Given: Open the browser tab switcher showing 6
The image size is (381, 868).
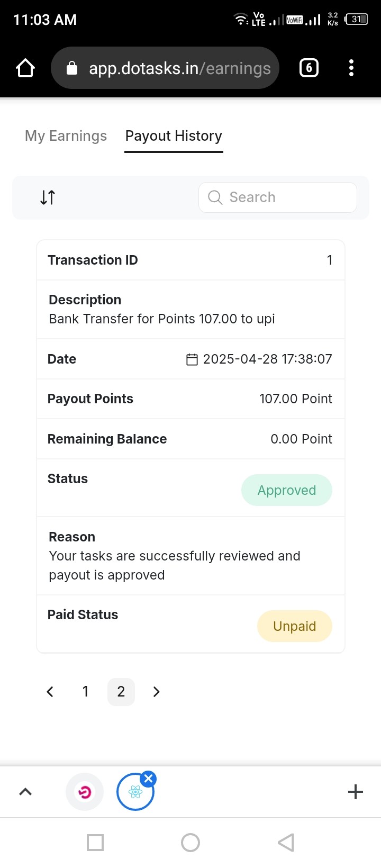Looking at the screenshot, I should (x=309, y=68).
